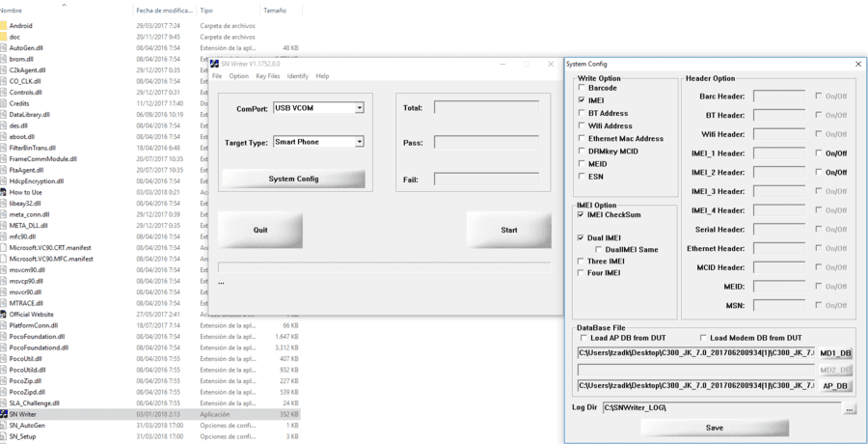Enable Wifi Address write option

582,125
